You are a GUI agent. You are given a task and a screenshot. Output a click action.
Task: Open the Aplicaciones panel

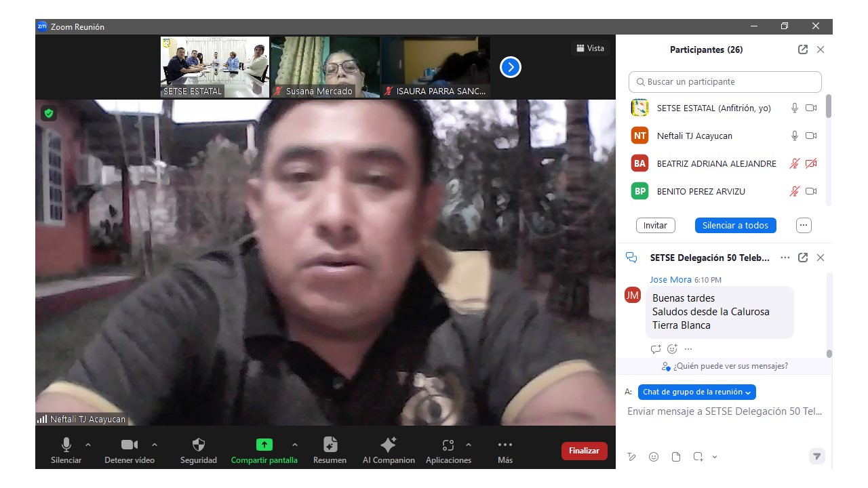[448, 445]
